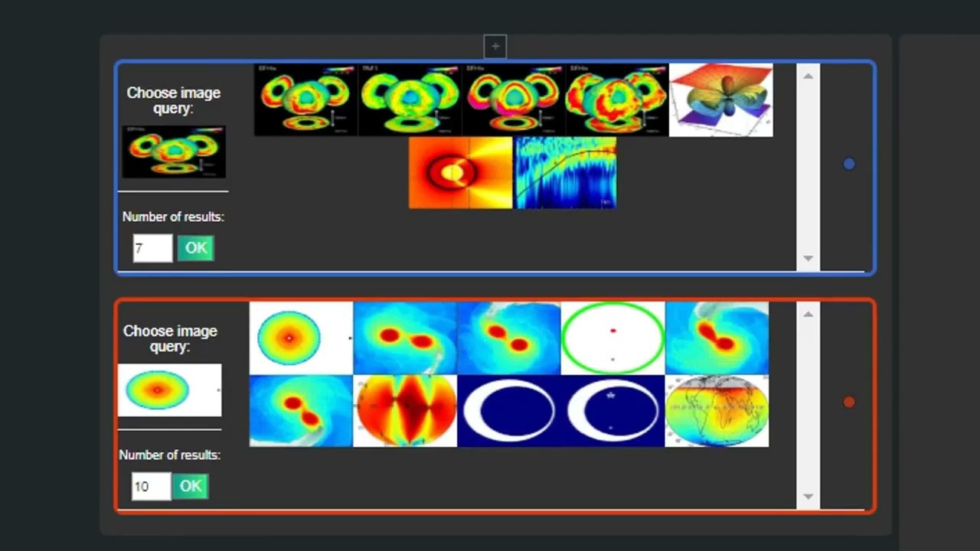Viewport: 980px width, 551px height.
Task: Click the bottom panel's "Number of results:" label
Action: tap(170, 455)
